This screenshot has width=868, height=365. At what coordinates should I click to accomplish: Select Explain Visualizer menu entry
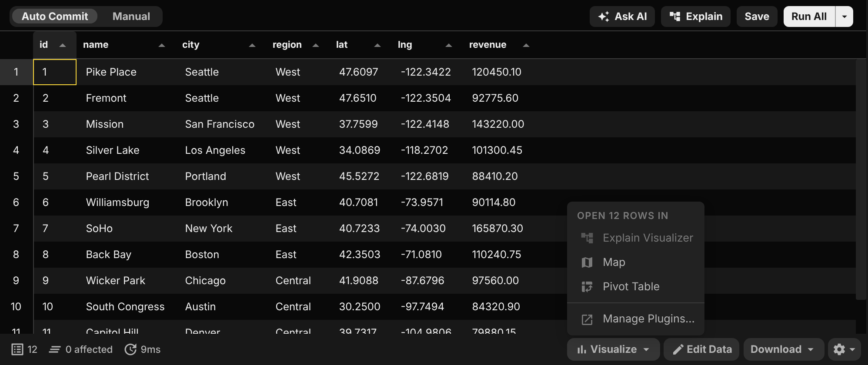[x=636, y=238]
